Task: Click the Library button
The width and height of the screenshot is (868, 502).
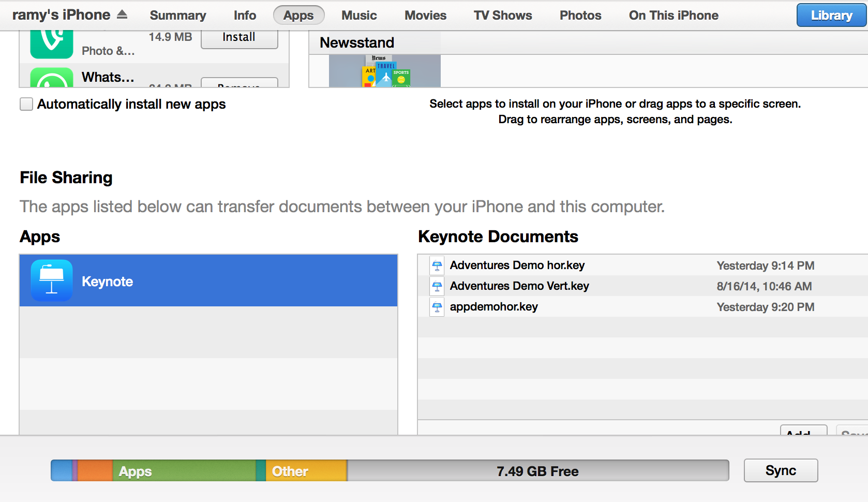Action: tap(831, 16)
